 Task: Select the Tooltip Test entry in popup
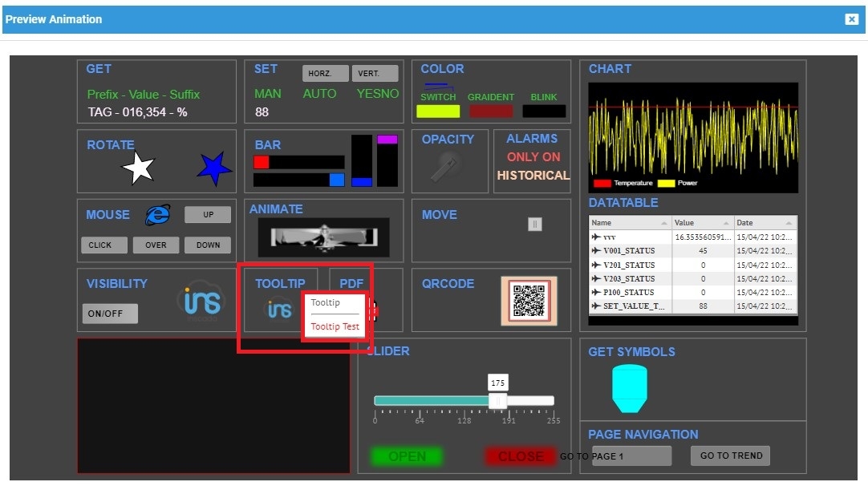point(335,326)
